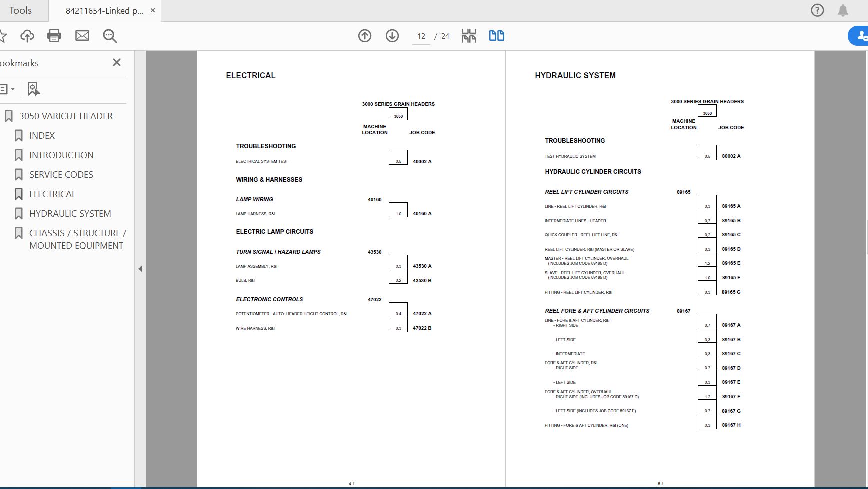The width and height of the screenshot is (868, 489).
Task: Click job code 89167 D
Action: tap(731, 368)
